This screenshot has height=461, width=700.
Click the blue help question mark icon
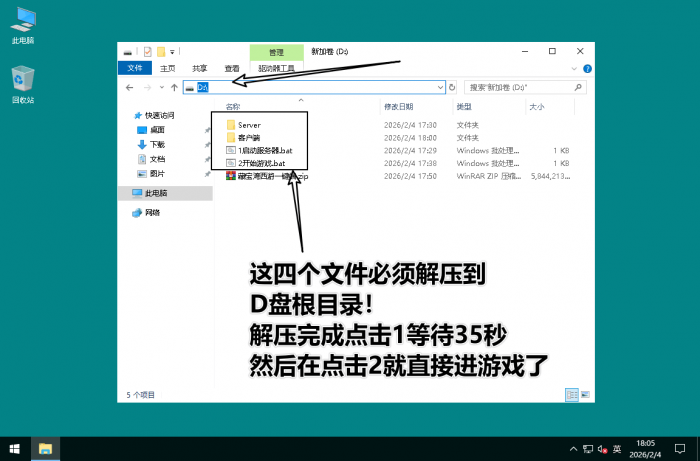pyautogui.click(x=588, y=69)
